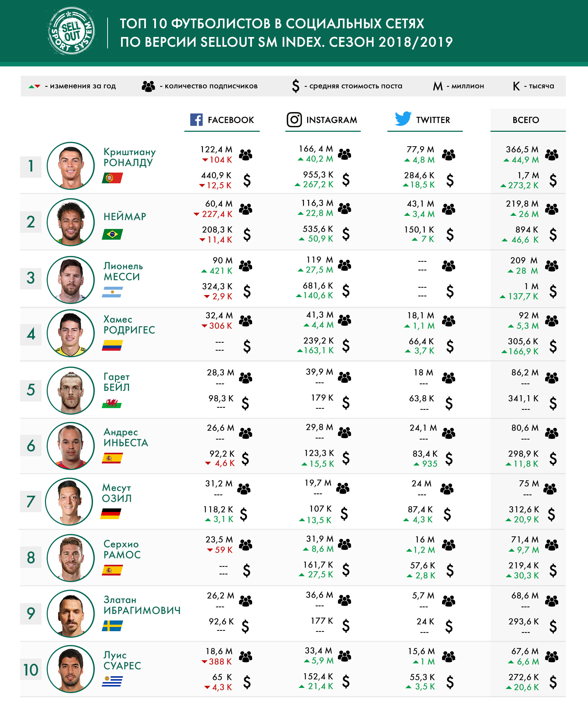Click Bale's Wales flag
The image size is (588, 709).
(x=112, y=403)
